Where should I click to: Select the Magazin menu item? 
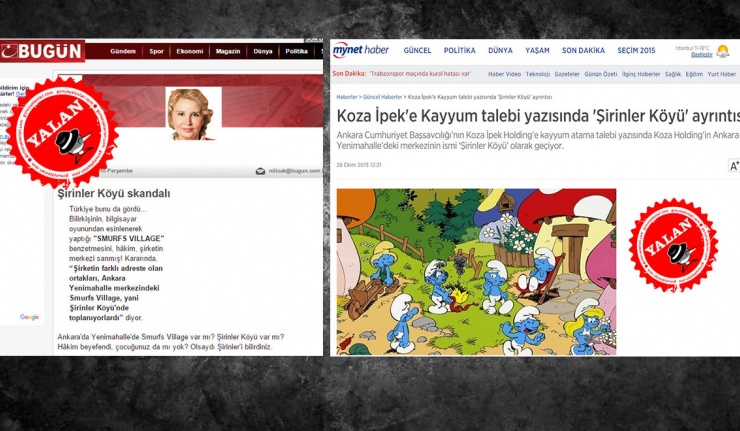(x=227, y=51)
